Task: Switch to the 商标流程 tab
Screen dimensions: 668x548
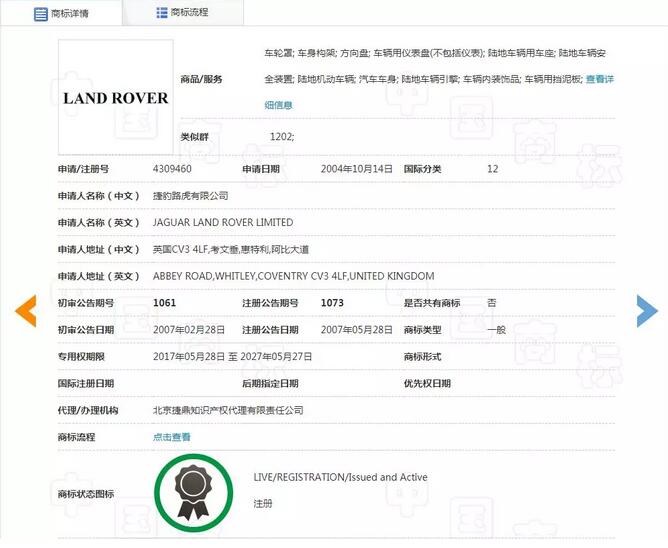Action: click(183, 12)
